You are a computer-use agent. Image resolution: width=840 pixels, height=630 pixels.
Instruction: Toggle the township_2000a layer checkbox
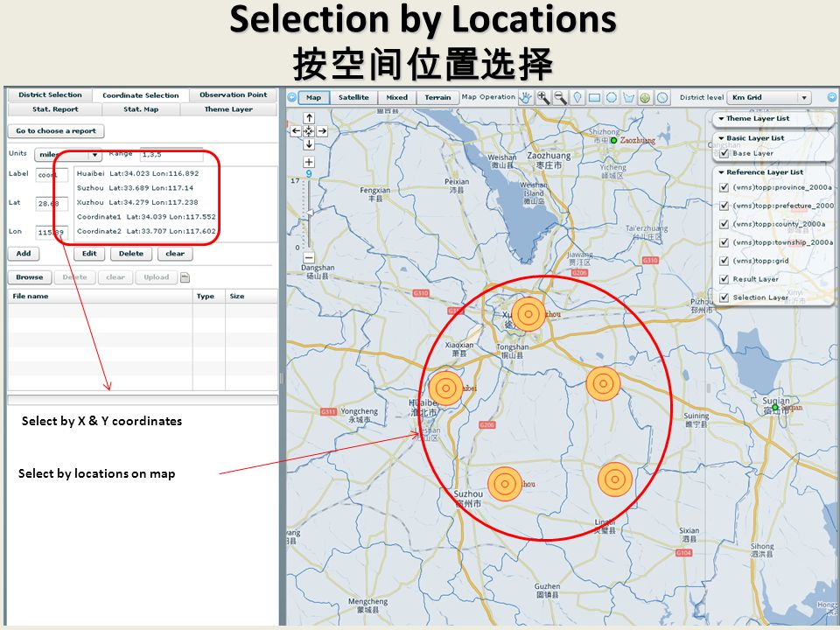click(724, 242)
